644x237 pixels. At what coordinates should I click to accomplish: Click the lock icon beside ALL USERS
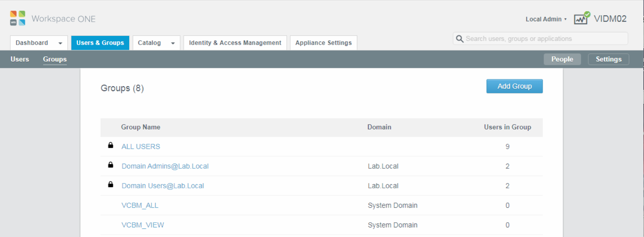click(111, 145)
